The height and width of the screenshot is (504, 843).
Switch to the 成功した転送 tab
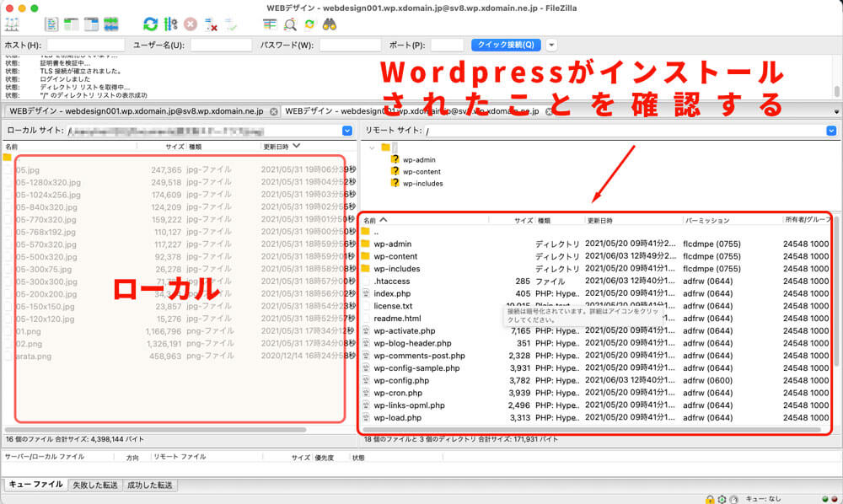pos(149,485)
